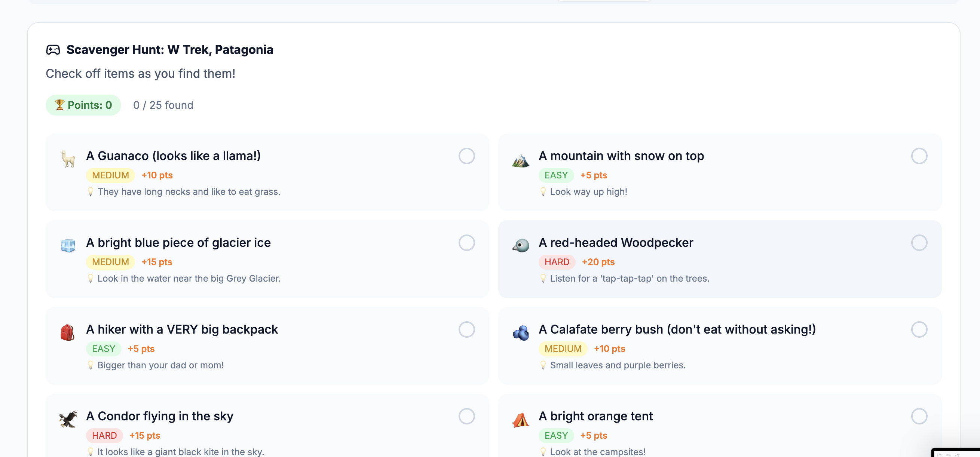Click the Calafate berries emoji icon

[521, 333]
